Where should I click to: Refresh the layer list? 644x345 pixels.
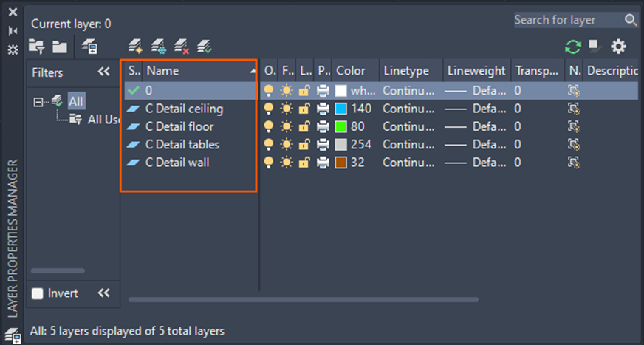click(573, 47)
